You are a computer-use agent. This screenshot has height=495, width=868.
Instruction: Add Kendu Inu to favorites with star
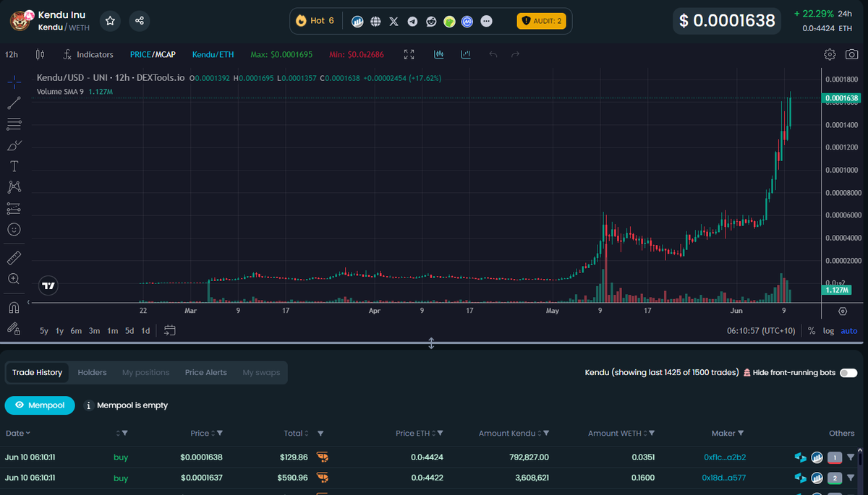[x=110, y=21]
